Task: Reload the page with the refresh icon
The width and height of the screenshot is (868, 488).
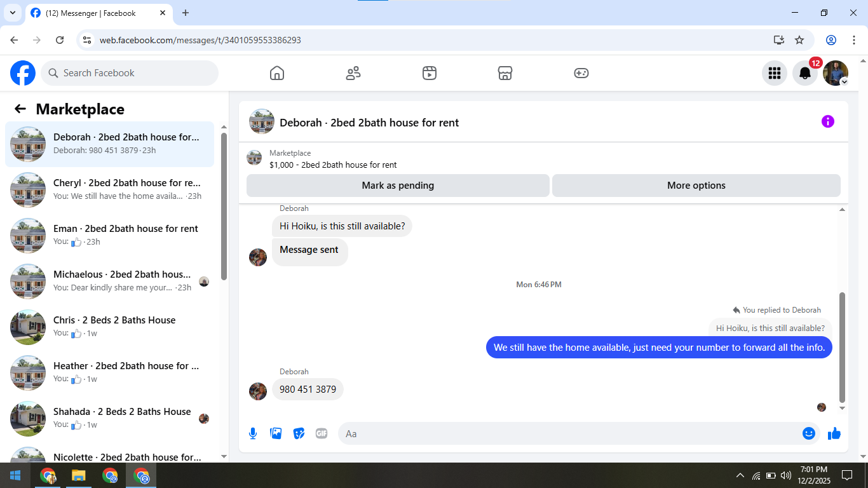Action: 60,40
